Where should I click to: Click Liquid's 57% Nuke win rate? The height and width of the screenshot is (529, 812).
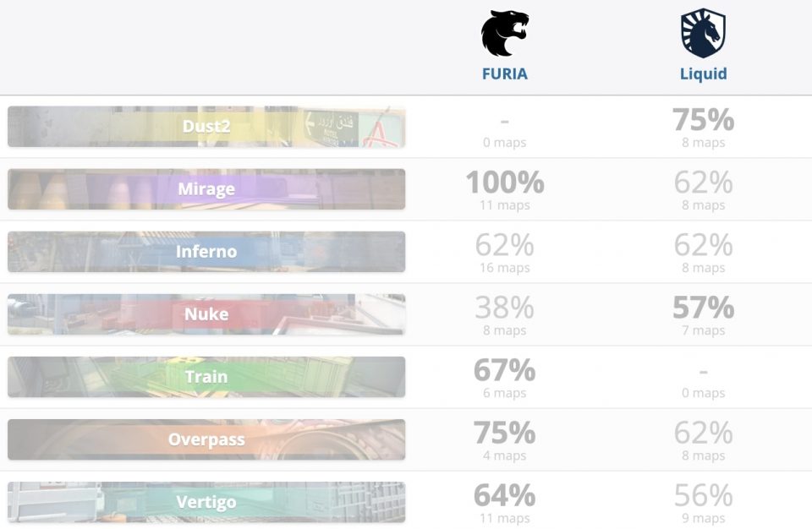coord(703,308)
